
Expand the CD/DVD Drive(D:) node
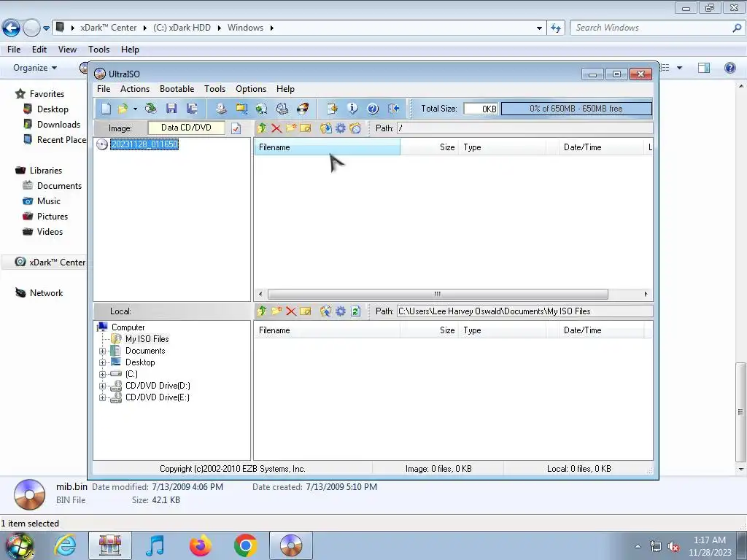point(102,386)
